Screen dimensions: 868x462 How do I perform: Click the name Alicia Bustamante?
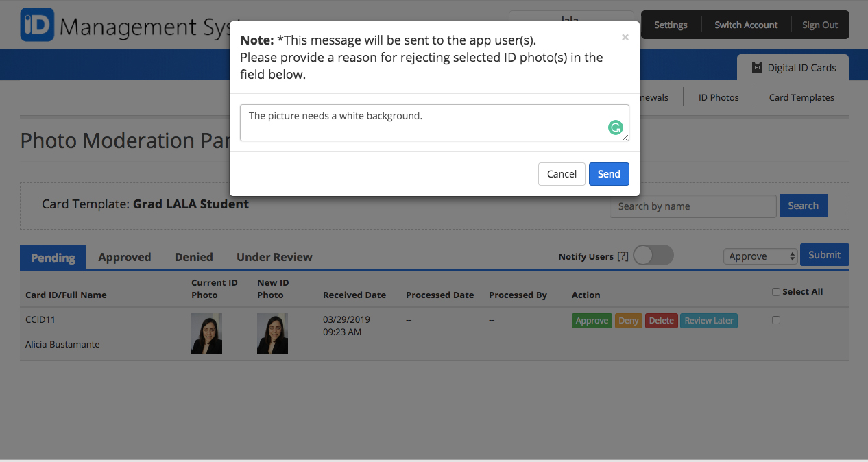click(x=62, y=344)
